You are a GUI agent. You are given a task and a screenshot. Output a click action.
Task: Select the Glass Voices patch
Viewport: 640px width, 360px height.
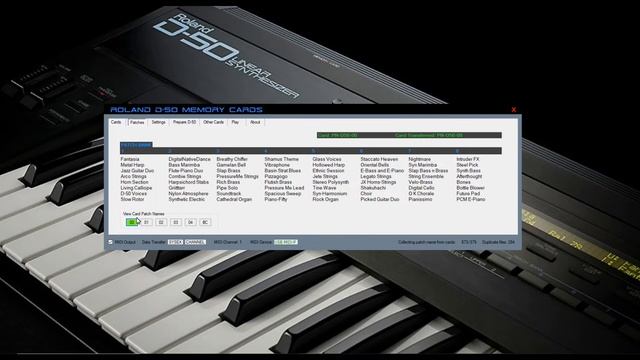(x=327, y=159)
